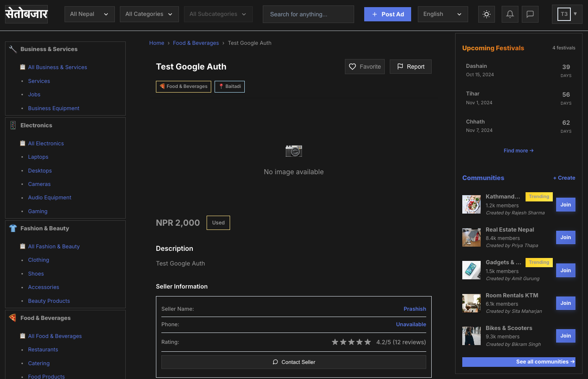Click the Food & Beverages category tag
This screenshot has width=588, height=379.
pyautogui.click(x=184, y=87)
